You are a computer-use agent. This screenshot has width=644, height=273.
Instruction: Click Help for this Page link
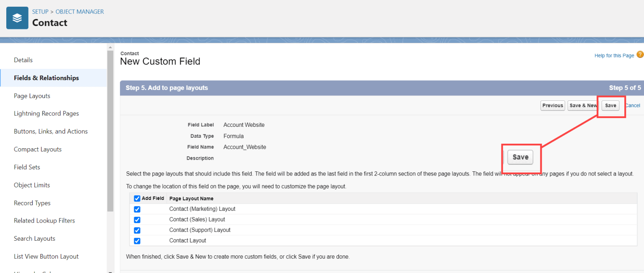(614, 55)
